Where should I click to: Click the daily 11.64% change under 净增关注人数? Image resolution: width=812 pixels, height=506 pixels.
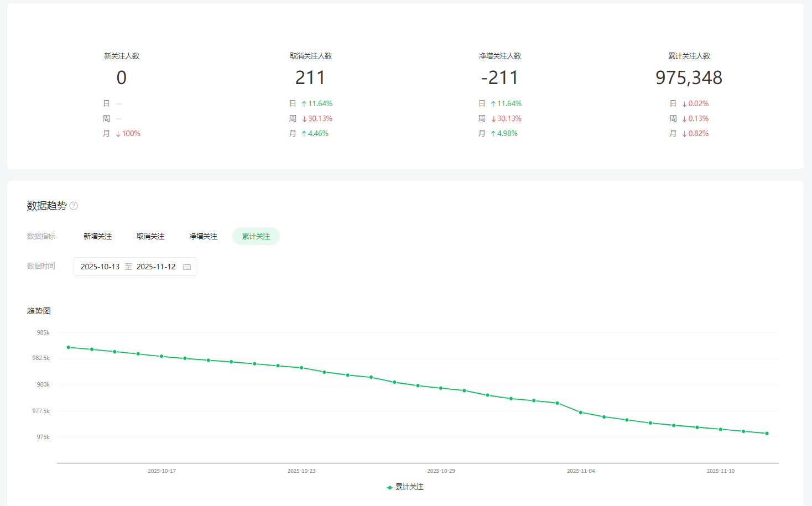[x=506, y=103]
